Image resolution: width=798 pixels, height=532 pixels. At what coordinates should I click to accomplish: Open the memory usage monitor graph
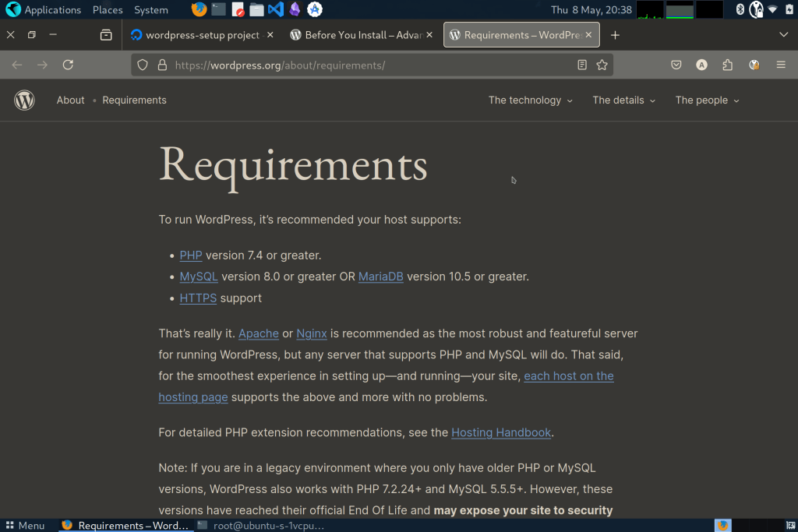pyautogui.click(x=680, y=9)
